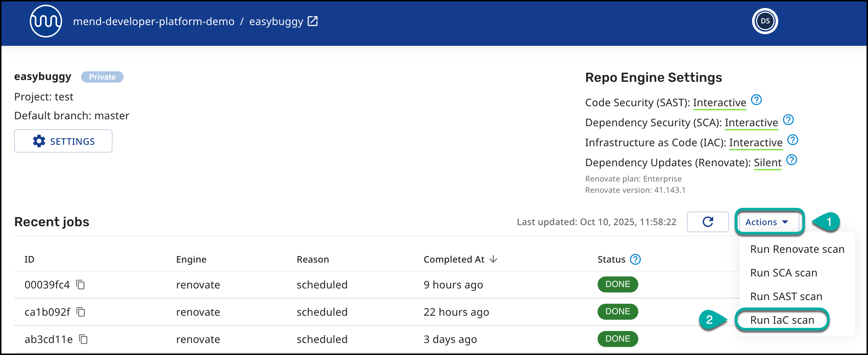Sort by Completed At arrow

coord(493,259)
